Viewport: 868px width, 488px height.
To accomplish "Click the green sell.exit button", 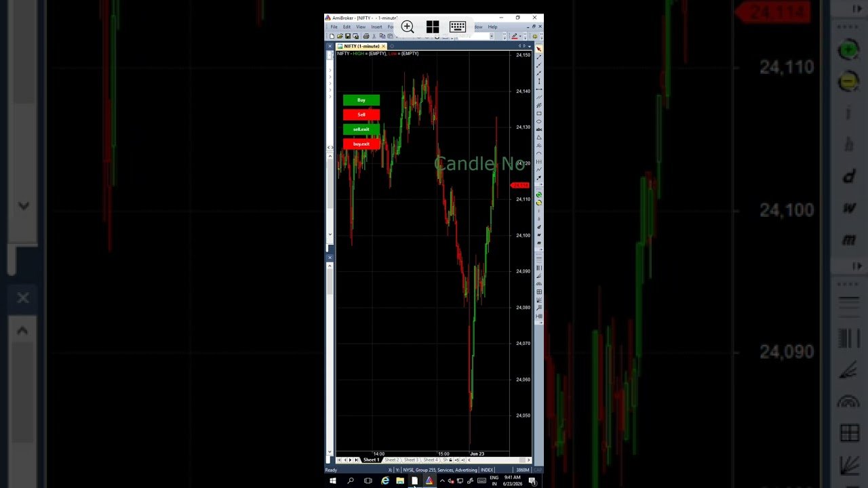I will 361,129.
